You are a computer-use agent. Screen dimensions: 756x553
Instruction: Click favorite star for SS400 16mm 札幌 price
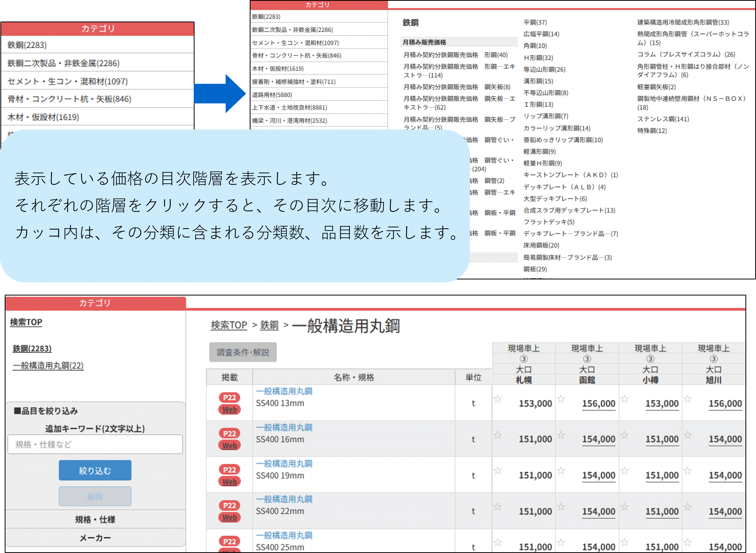pyautogui.click(x=497, y=435)
